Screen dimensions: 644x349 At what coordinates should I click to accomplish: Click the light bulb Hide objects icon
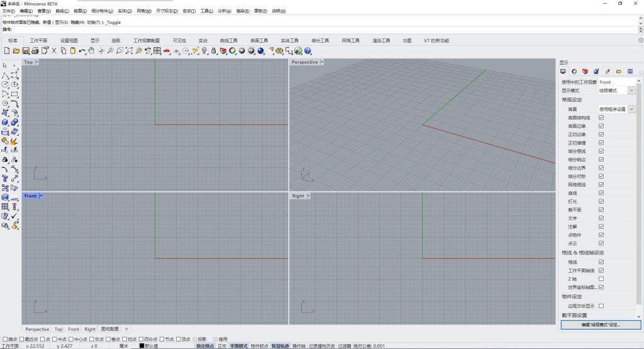(204, 51)
